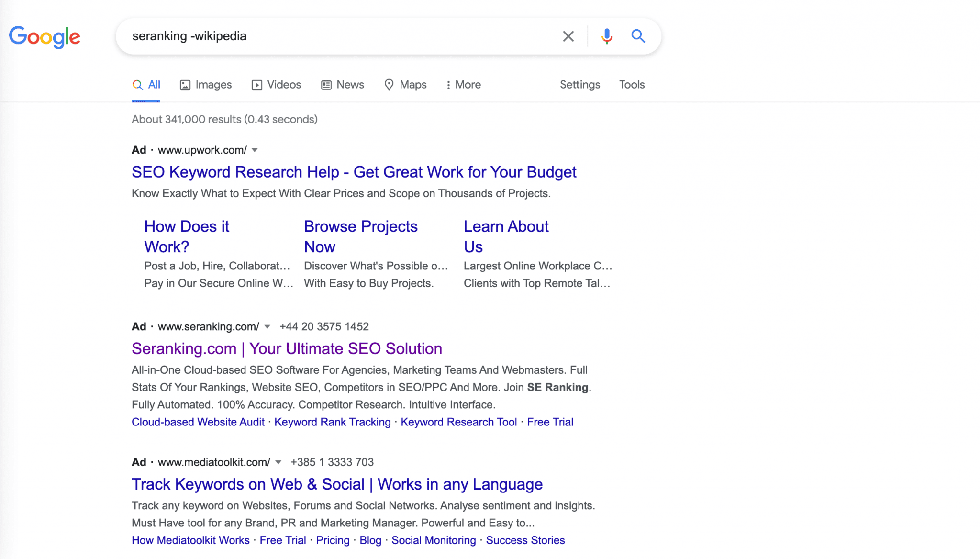Click inside the search input field

tap(335, 36)
